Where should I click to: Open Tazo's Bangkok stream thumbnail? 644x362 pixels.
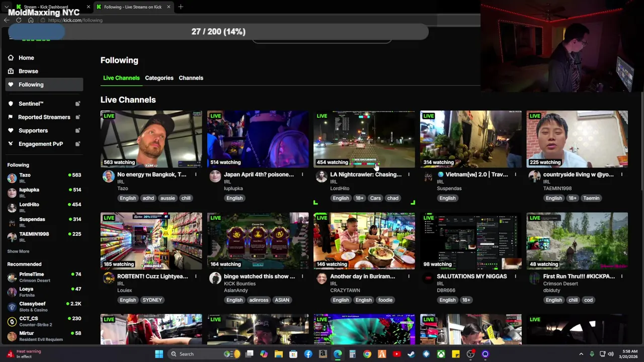pyautogui.click(x=151, y=139)
